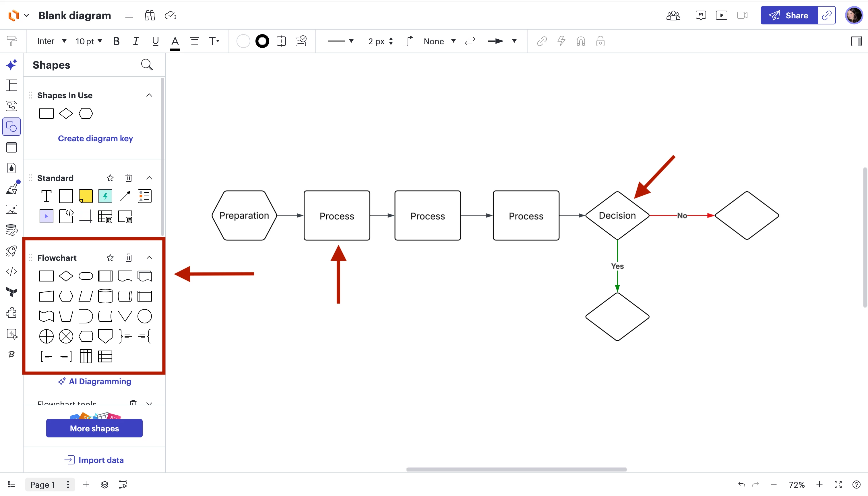Open the hamburger menu next to title

pyautogui.click(x=129, y=15)
